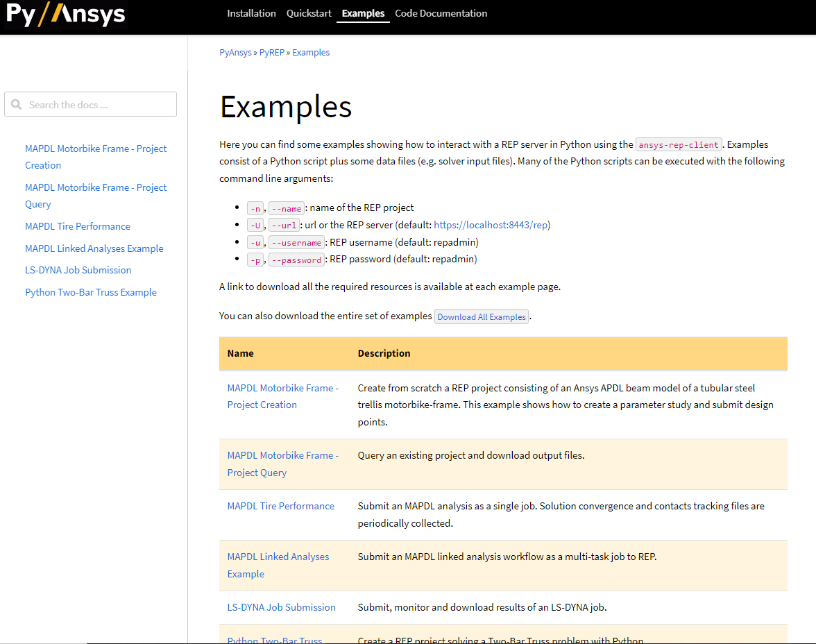
Task: Open sidebar MAPDL Tire Performance link
Action: click(78, 226)
